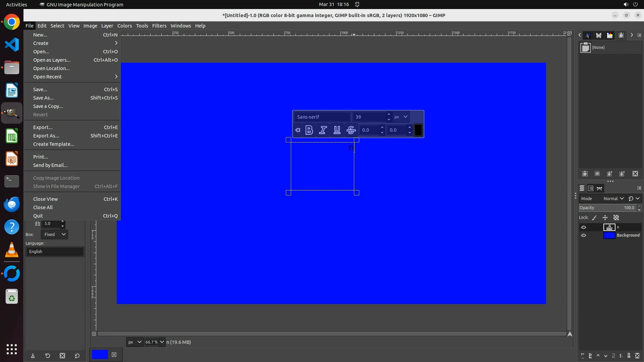The height and width of the screenshot is (362, 644).
Task: Open the layer Mode Normal dropdown
Action: [x=613, y=198]
